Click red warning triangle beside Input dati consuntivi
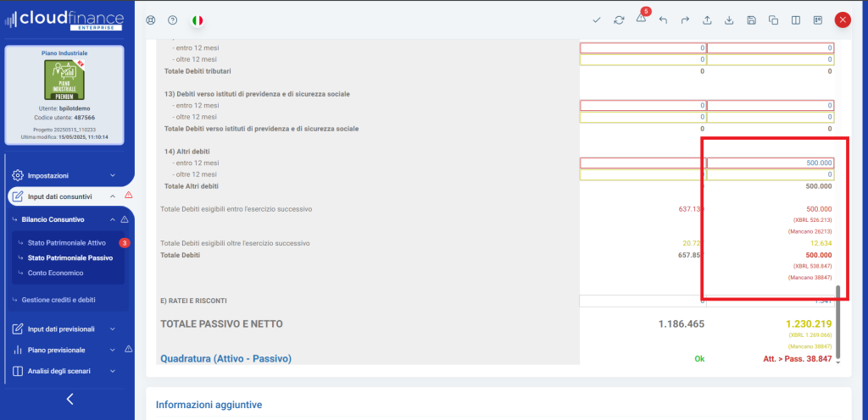This screenshot has width=868, height=420. 129,195
